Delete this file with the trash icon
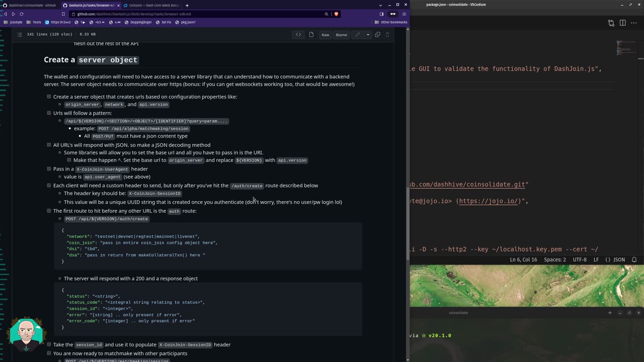Viewport: 644px width, 362px height. coord(387,35)
